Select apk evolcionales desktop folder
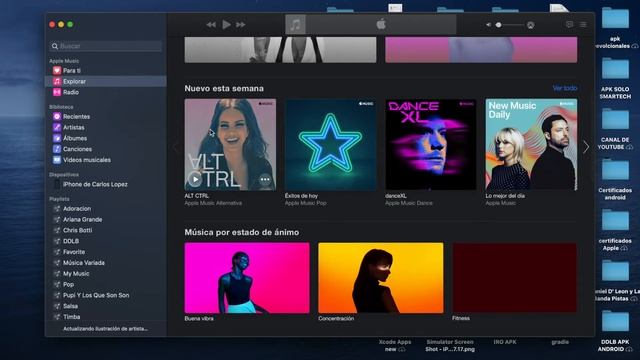This screenshot has height=360, width=640. (615, 28)
